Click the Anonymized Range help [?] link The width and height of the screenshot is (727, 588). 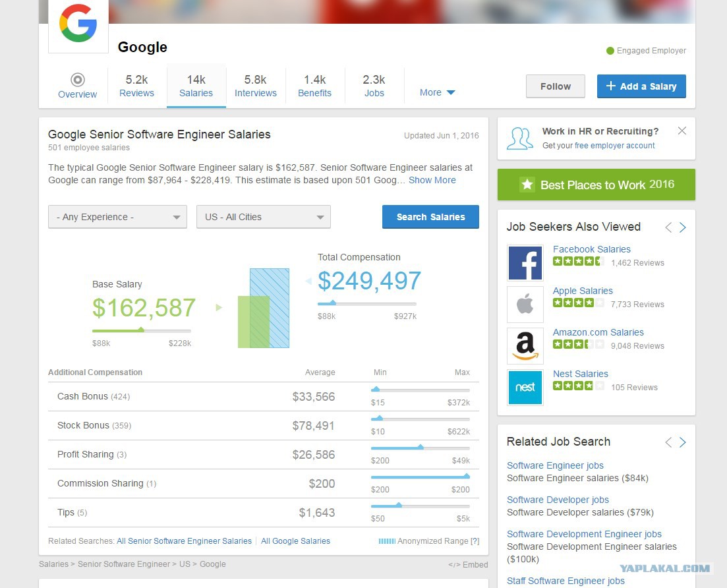475,541
